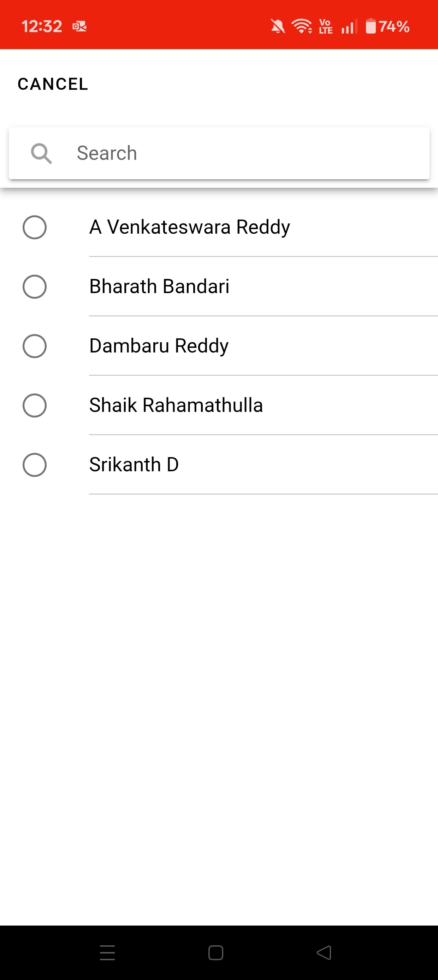Click inside the Search text field

243,153
